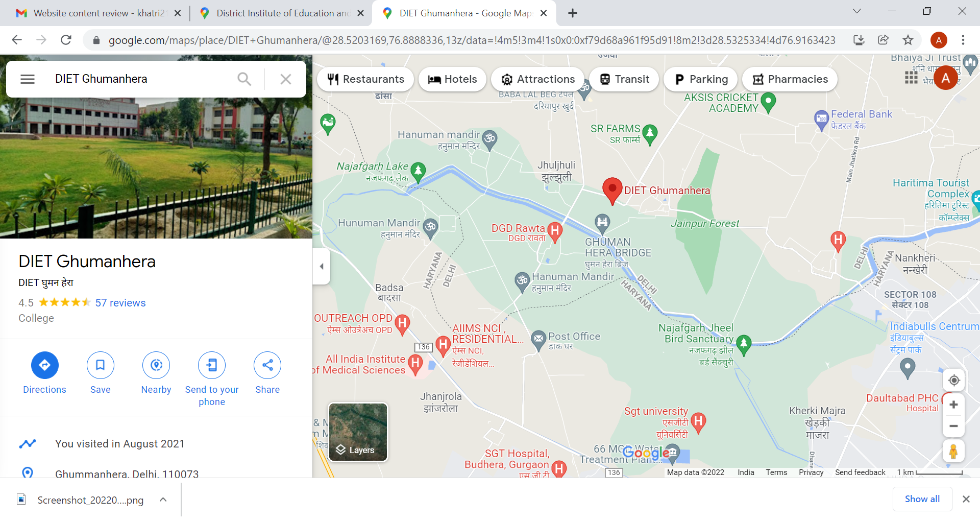
Task: Install the Google Maps app
Action: [x=859, y=40]
